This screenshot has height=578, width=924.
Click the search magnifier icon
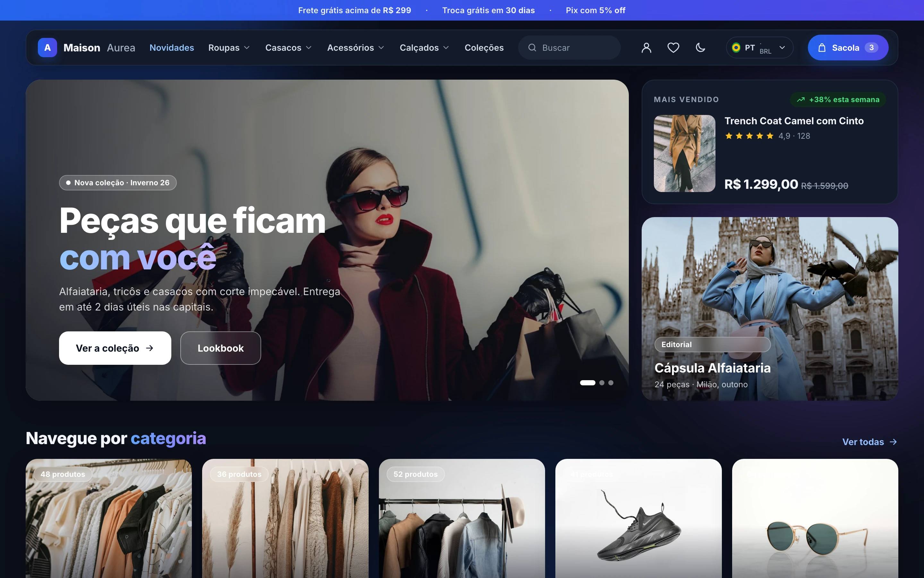coord(532,48)
